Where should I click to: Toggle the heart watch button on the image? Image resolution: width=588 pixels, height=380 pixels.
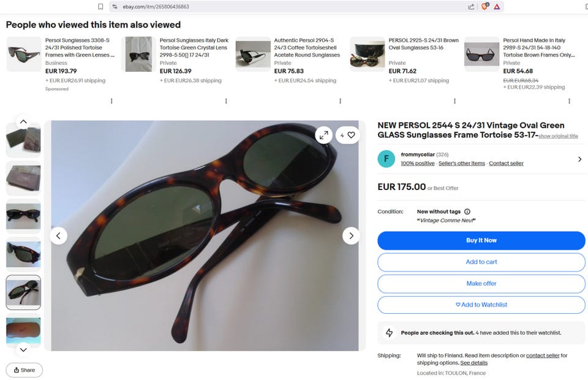(x=347, y=135)
